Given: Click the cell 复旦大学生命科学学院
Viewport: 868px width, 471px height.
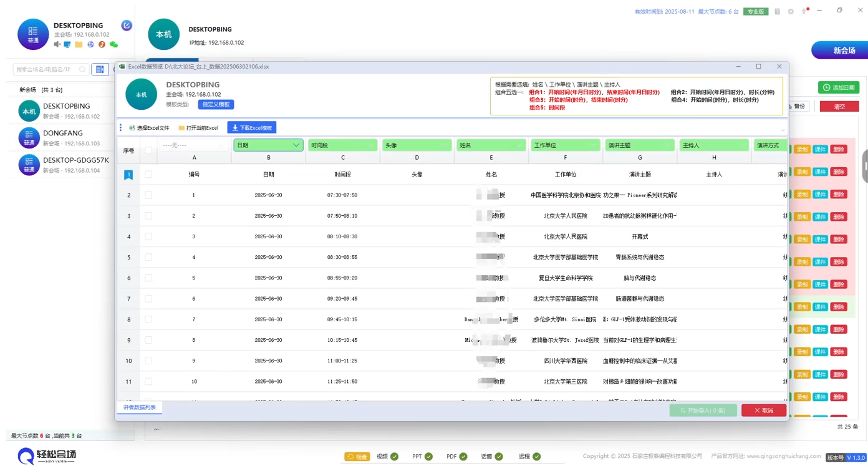Looking at the screenshot, I should (x=566, y=278).
